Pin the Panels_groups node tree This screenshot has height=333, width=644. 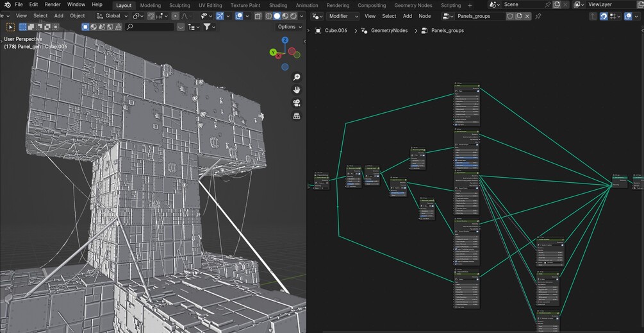(x=538, y=16)
